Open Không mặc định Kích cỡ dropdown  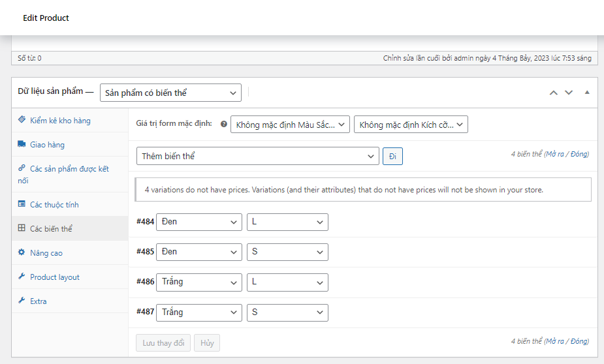(x=411, y=125)
